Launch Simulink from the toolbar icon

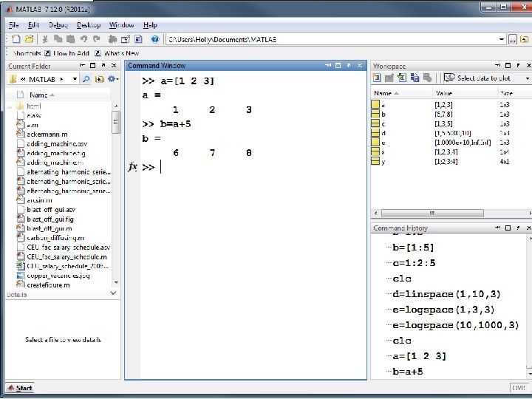pyautogui.click(x=112, y=39)
